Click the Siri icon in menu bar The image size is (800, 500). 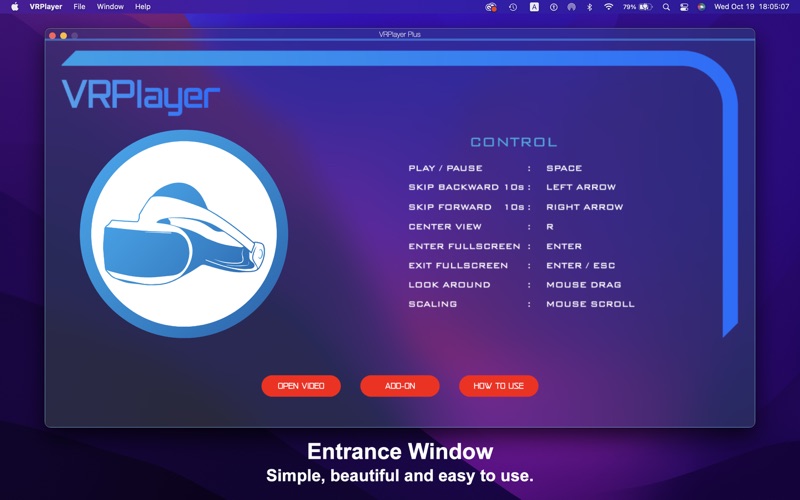pos(702,7)
